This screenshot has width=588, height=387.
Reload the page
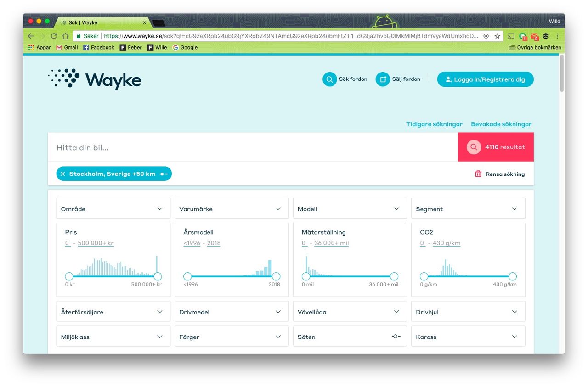[54, 36]
